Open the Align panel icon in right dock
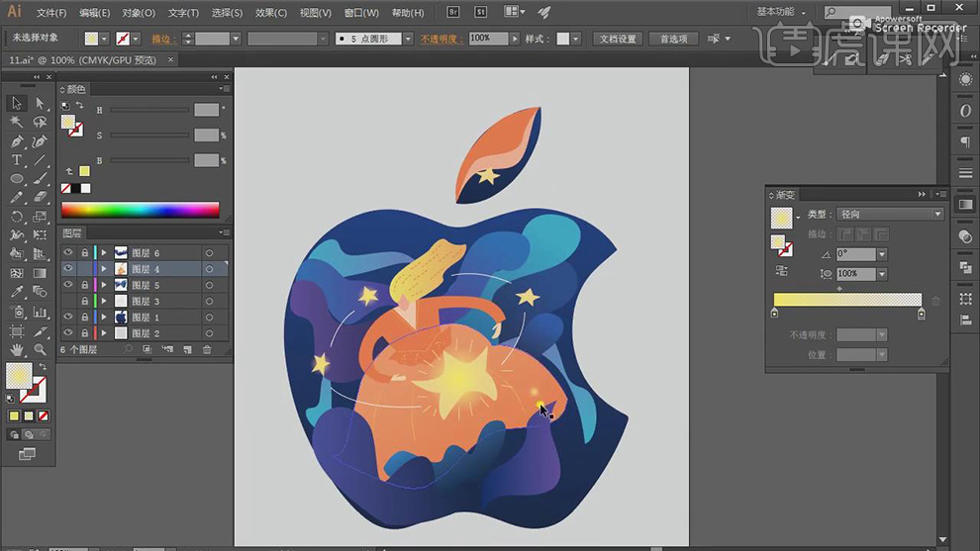Screen dimensions: 980x551 [x=965, y=320]
